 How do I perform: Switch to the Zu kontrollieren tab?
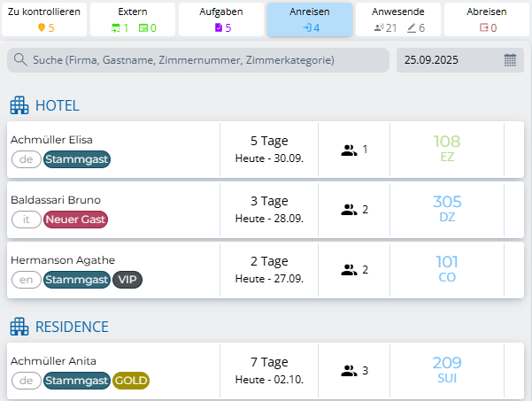click(44, 19)
